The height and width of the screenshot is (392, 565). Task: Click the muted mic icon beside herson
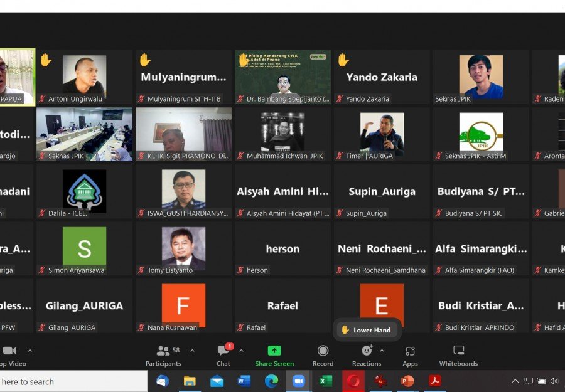coord(240,270)
